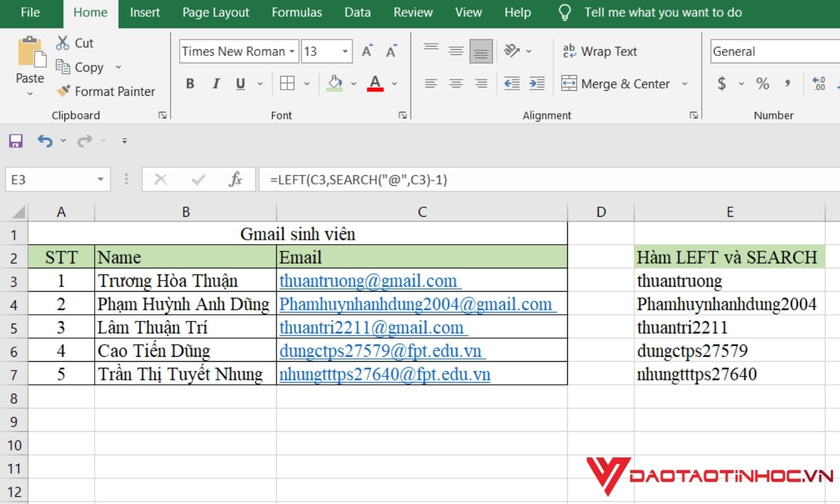840x504 pixels.
Task: Apply Bold formatting from the Font group
Action: (190, 83)
